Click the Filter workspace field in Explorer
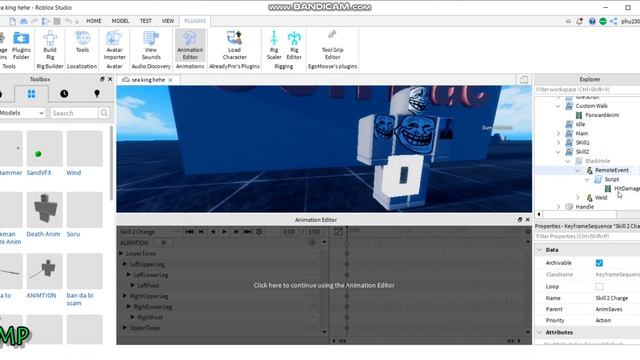This screenshot has height=360, width=640. click(x=587, y=89)
